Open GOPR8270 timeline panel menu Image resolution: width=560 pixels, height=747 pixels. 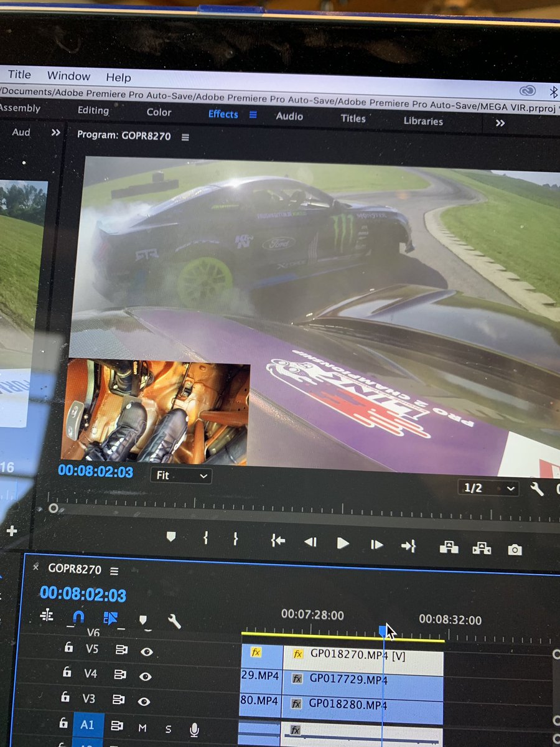(x=114, y=571)
